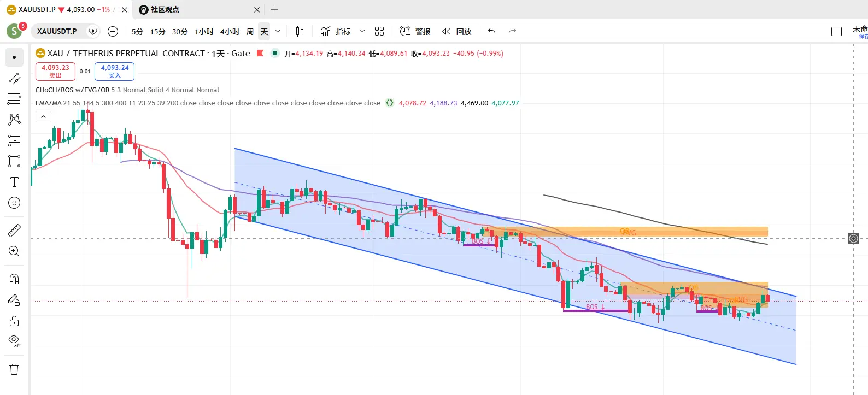The height and width of the screenshot is (395, 868).
Task: Select the ruler measure tool
Action: (14, 230)
